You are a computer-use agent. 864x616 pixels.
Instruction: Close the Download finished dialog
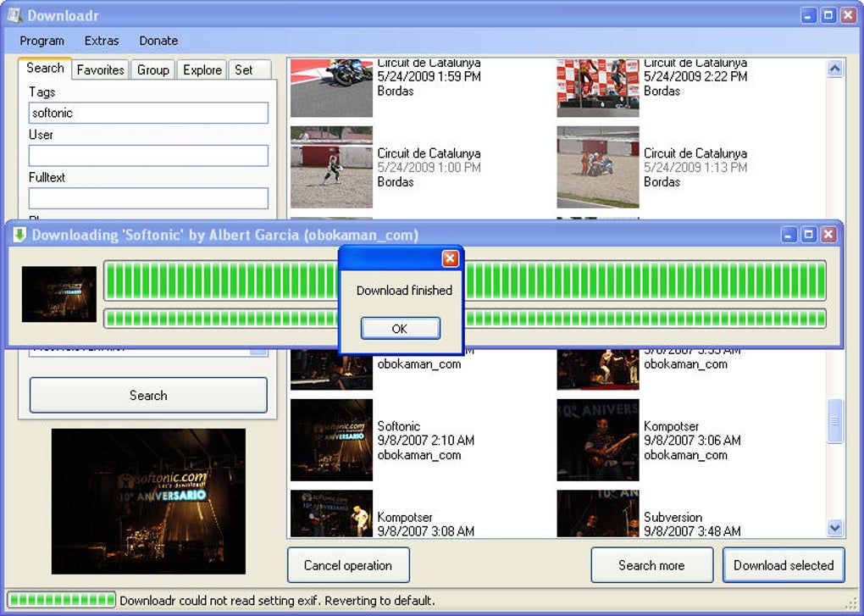[x=450, y=258]
